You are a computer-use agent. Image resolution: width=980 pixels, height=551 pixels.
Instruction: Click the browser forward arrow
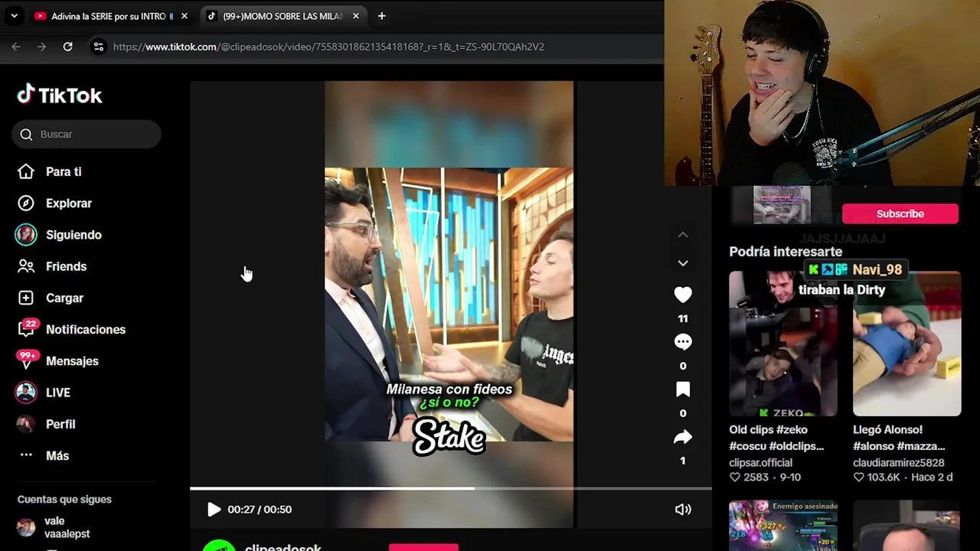tap(41, 47)
